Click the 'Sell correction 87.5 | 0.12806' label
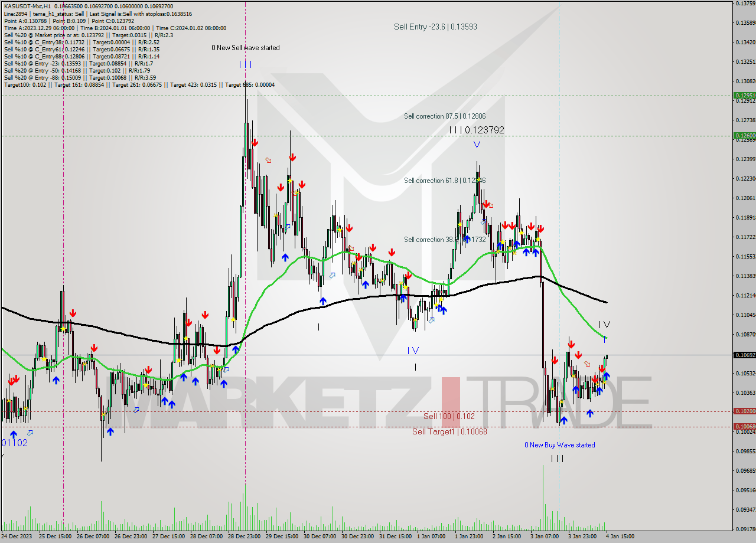Screen dimensions: 756x543 (445, 116)
